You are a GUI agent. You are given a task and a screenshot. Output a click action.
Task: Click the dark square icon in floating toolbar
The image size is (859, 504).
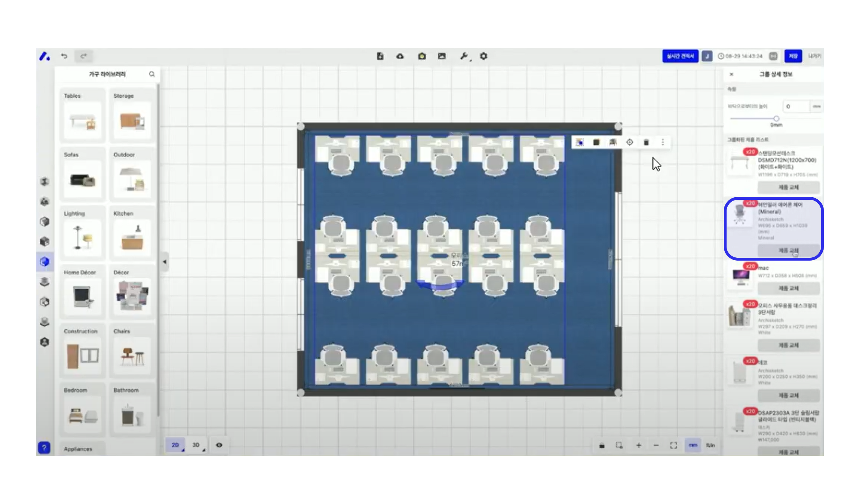pos(596,142)
